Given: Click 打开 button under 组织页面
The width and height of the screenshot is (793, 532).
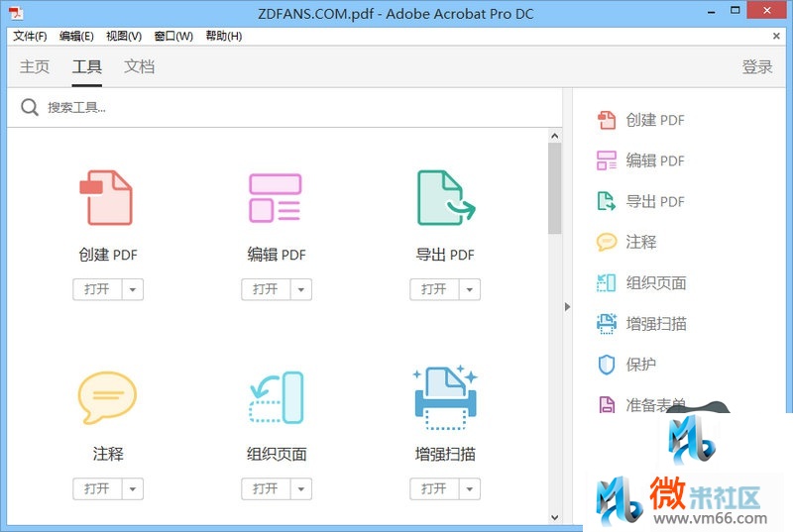Looking at the screenshot, I should pos(266,489).
